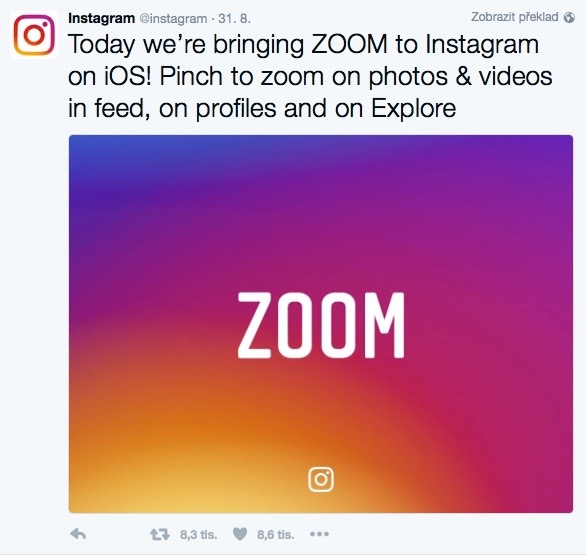The width and height of the screenshot is (586, 556).
Task: Retweet using the retweet arrows icon
Action: pos(160,535)
